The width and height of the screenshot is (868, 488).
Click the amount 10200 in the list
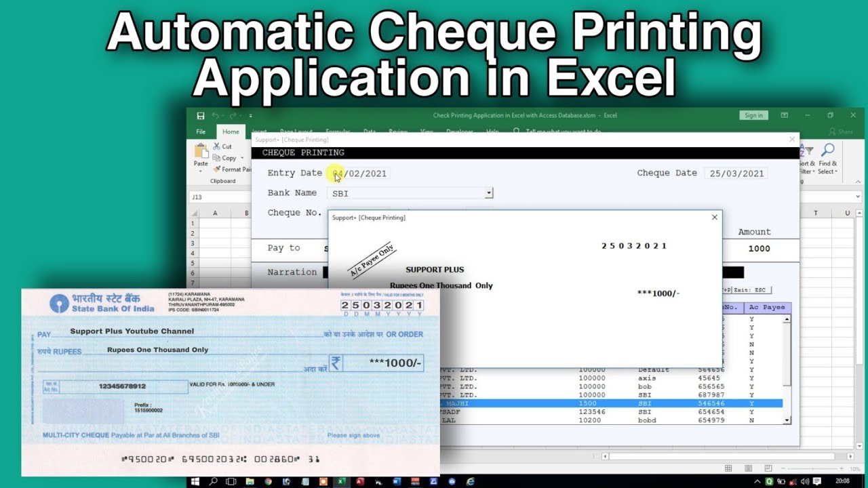(589, 420)
